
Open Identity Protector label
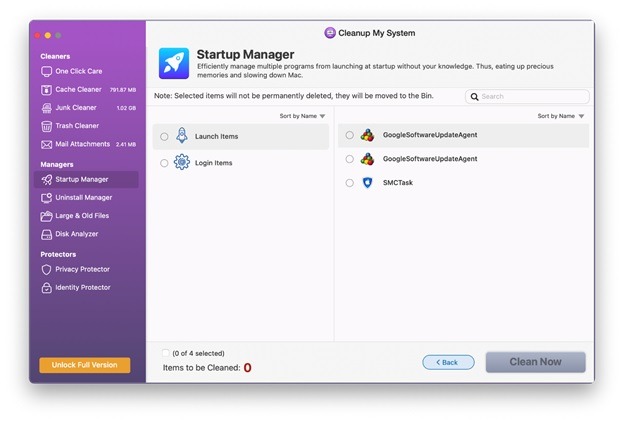pos(83,287)
